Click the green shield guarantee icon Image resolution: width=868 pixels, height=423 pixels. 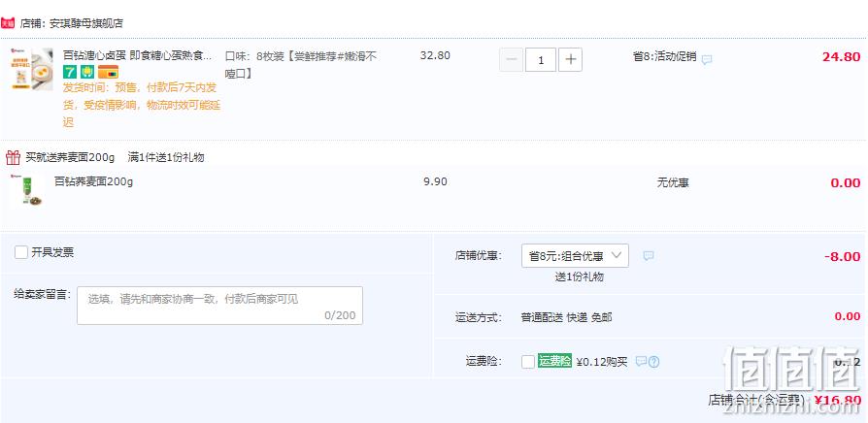(x=87, y=72)
